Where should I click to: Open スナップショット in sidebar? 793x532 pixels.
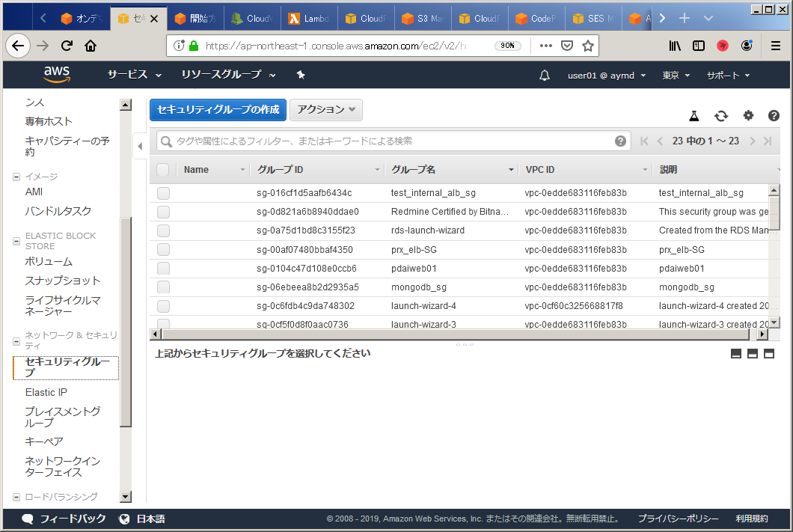pos(63,281)
